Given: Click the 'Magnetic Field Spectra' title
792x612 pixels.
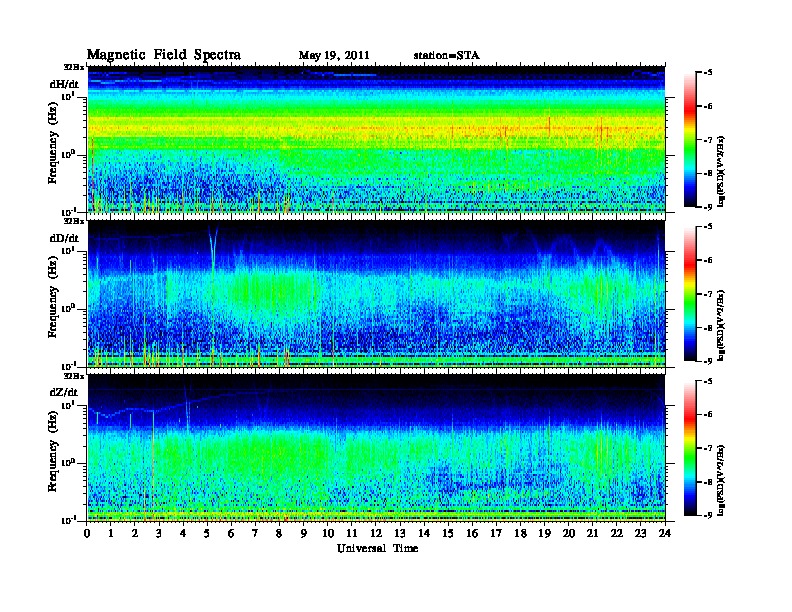Looking at the screenshot, I should 163,55.
